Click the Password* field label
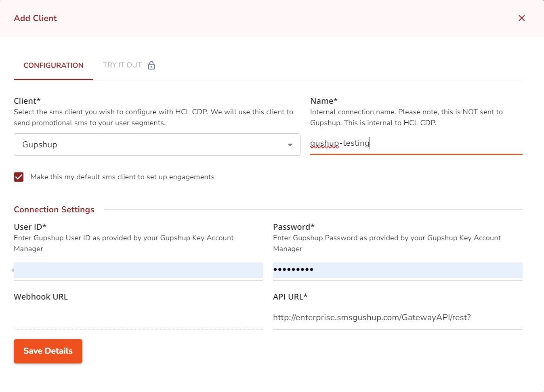The width and height of the screenshot is (544, 392). [294, 227]
